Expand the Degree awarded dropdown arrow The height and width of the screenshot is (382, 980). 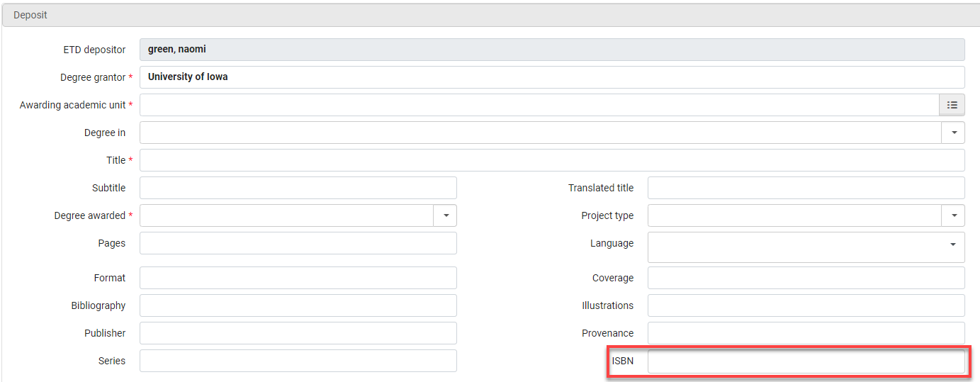(445, 215)
